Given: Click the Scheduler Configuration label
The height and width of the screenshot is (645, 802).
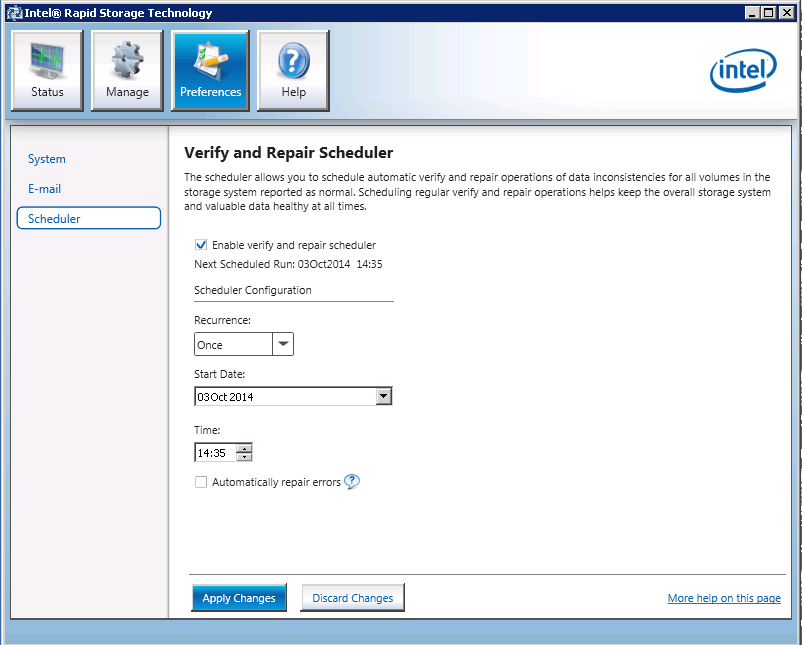Looking at the screenshot, I should (x=253, y=290).
